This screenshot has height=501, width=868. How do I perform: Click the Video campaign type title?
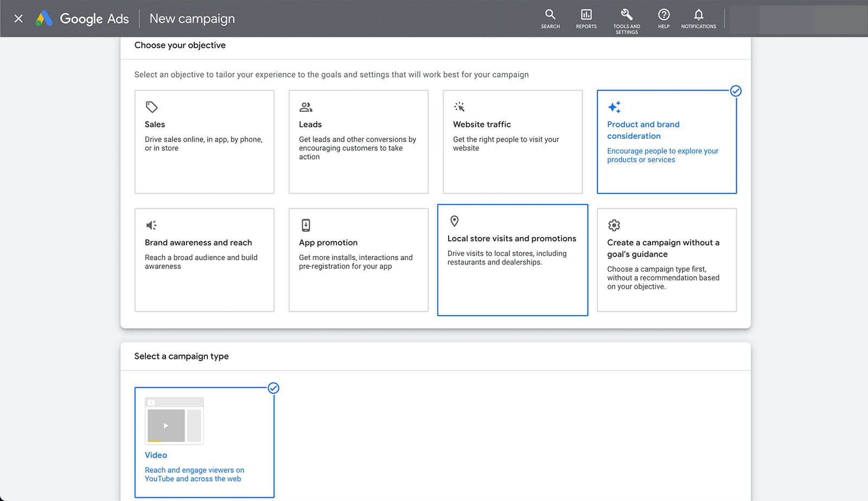(x=156, y=455)
